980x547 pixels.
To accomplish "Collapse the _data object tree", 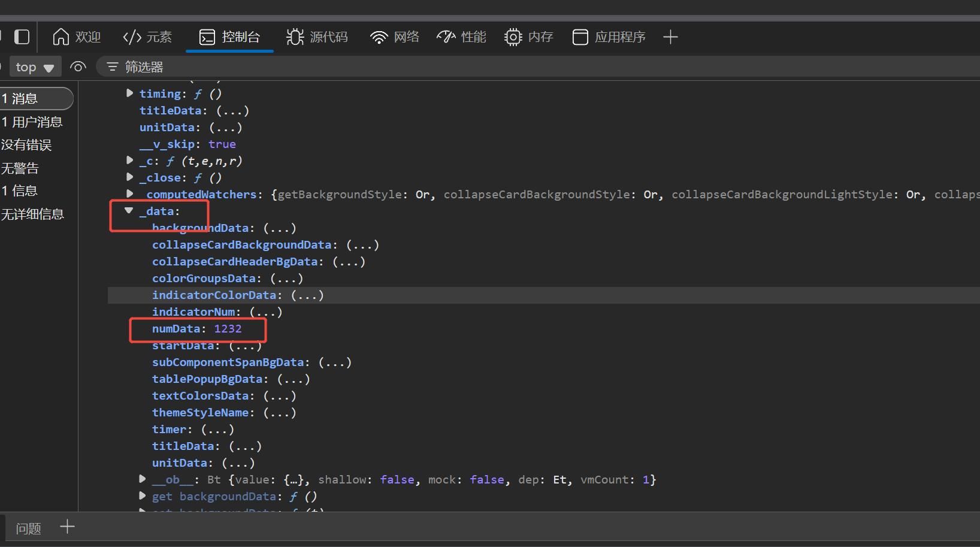I will (129, 211).
